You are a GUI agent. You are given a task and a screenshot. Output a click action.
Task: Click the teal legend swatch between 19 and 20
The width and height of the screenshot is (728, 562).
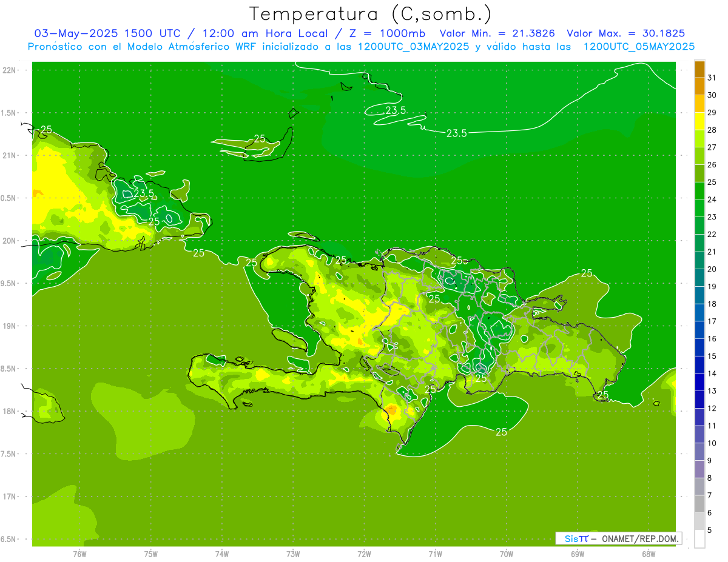[x=699, y=278]
